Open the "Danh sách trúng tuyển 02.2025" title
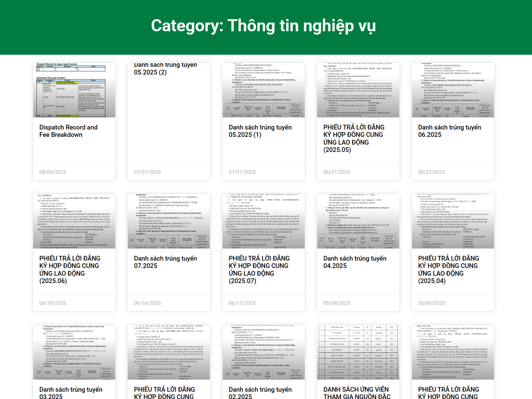Screen dimensions: 532x399 click(260, 393)
